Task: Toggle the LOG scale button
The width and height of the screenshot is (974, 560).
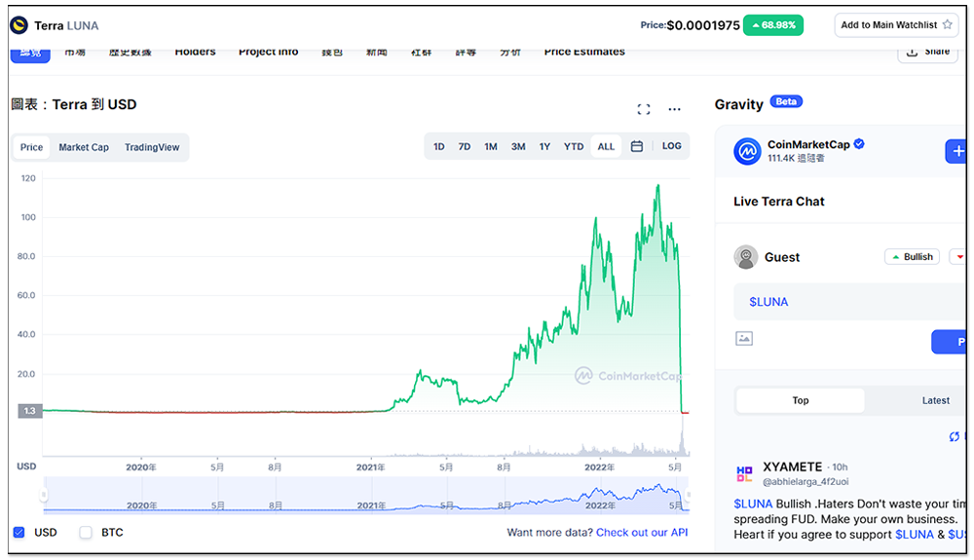Action: tap(671, 146)
